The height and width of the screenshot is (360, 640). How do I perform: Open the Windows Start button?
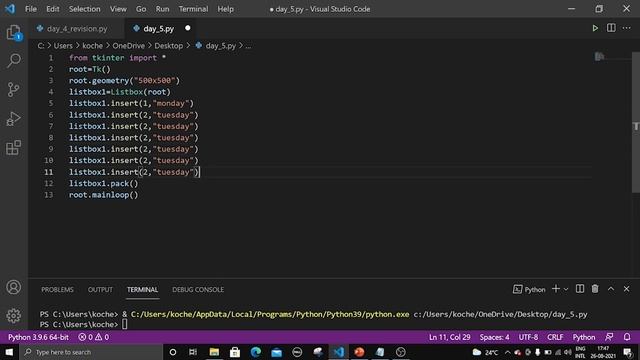(x=9, y=352)
